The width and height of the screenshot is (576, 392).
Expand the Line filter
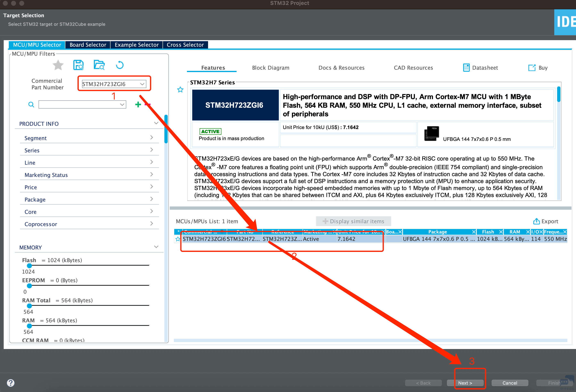coord(151,162)
